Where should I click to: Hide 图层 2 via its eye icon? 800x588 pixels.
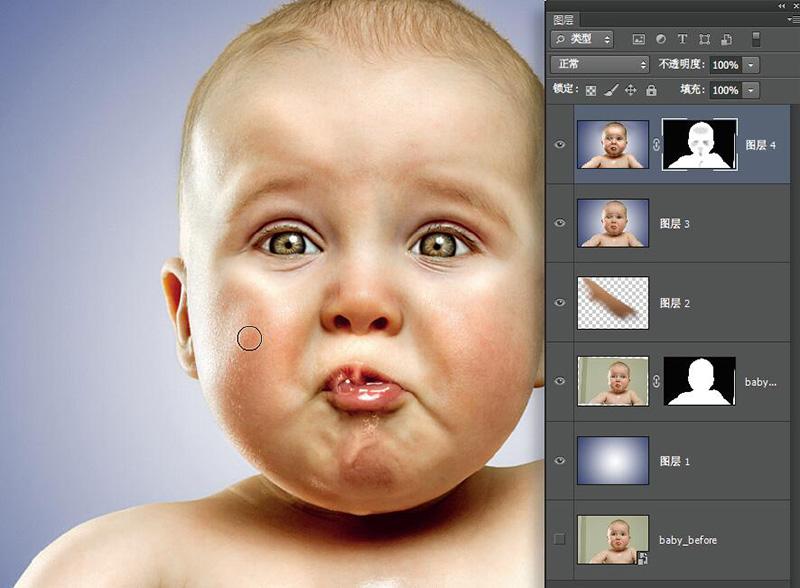(x=560, y=302)
